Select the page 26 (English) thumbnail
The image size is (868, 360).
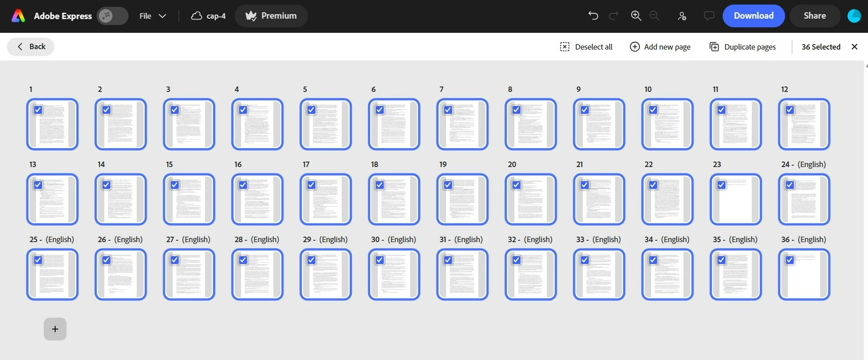click(x=121, y=274)
